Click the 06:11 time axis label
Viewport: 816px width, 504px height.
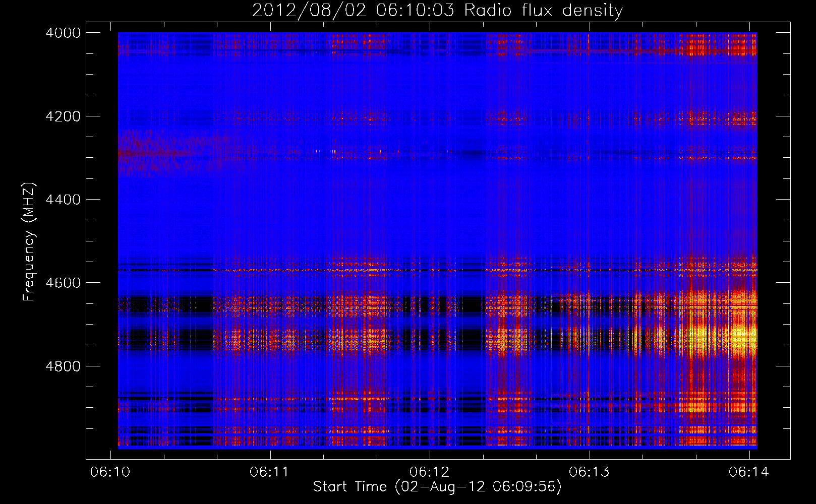[x=269, y=472]
